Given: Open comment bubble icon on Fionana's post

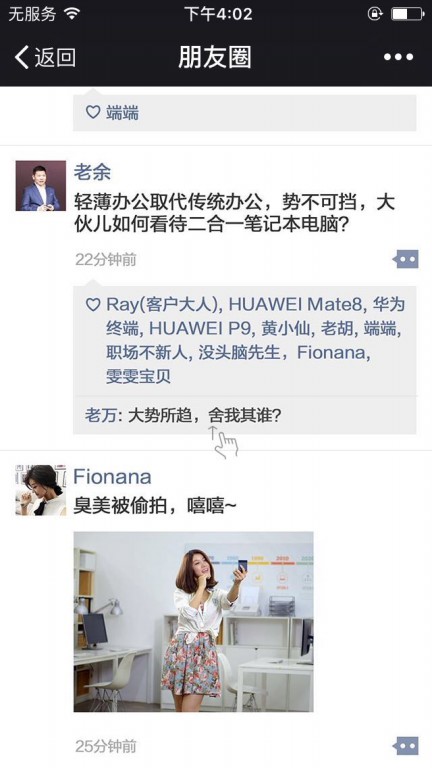Looking at the screenshot, I should pos(406,746).
